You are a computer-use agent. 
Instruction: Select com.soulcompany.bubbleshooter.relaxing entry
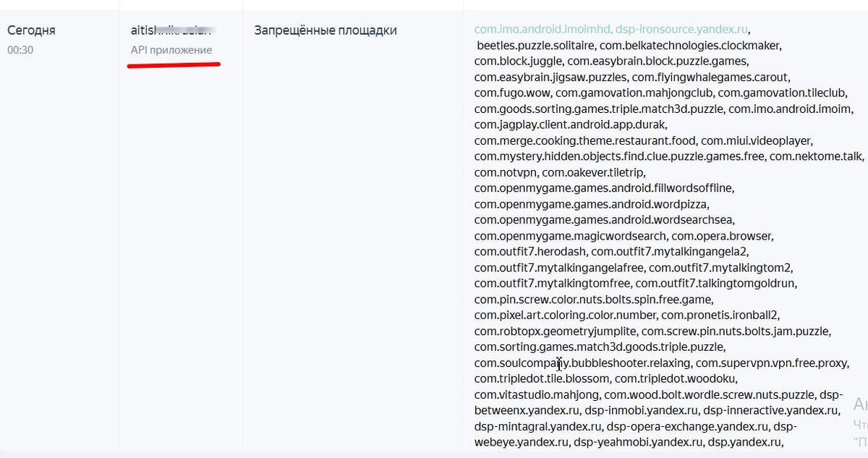pyautogui.click(x=582, y=362)
